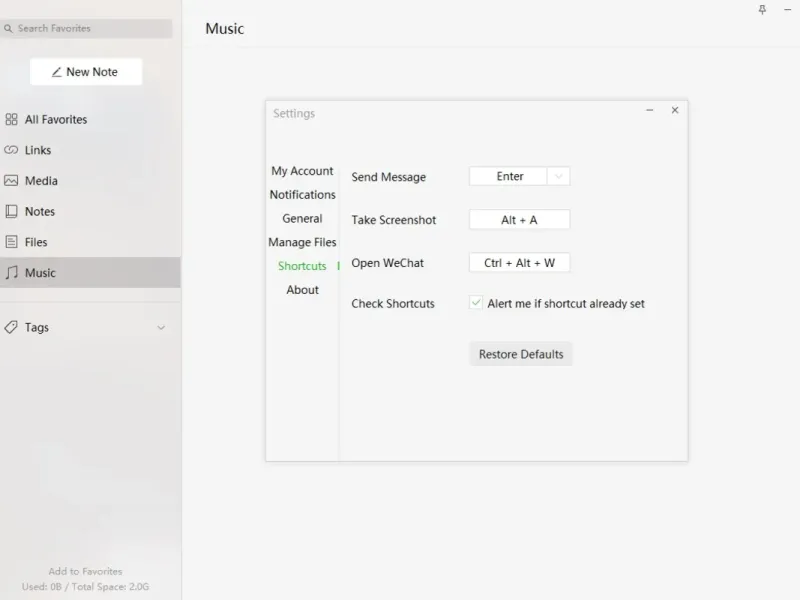Edit the Take Screenshot shortcut Alt + A

click(519, 220)
